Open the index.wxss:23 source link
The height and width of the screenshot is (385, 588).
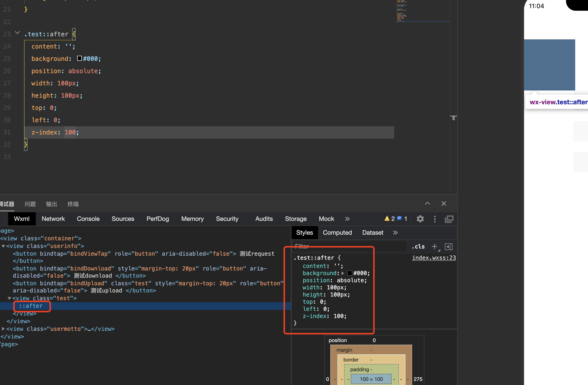434,258
